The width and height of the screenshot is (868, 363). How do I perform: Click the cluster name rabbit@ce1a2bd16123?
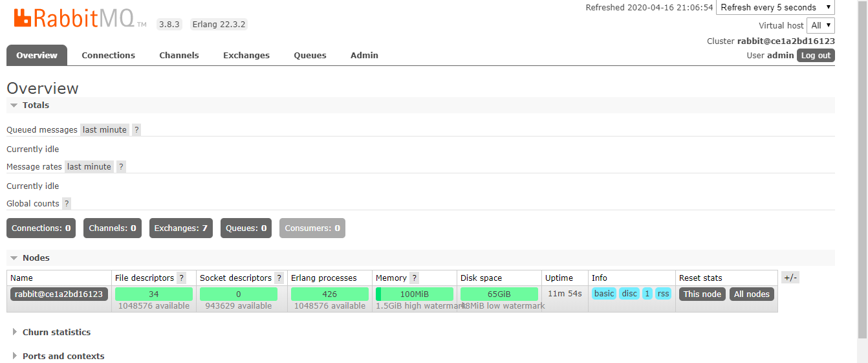[x=786, y=41]
